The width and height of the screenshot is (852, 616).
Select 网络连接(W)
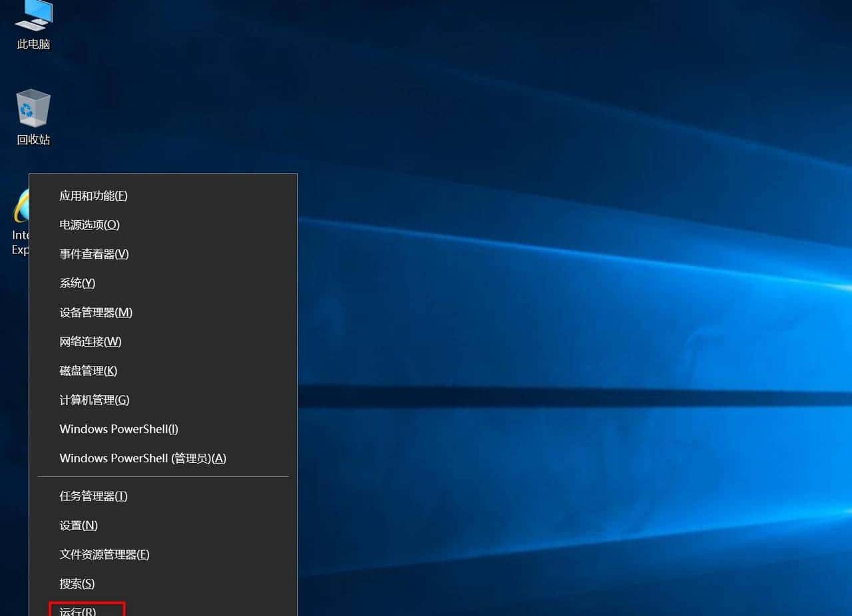(89, 341)
